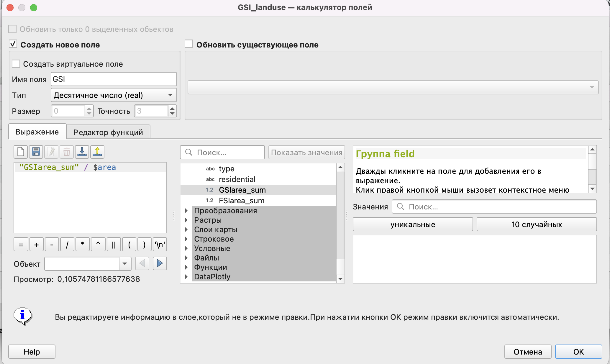610x364 pixels.
Task: Click the function list vertical scrollbar
Action: pos(340,215)
